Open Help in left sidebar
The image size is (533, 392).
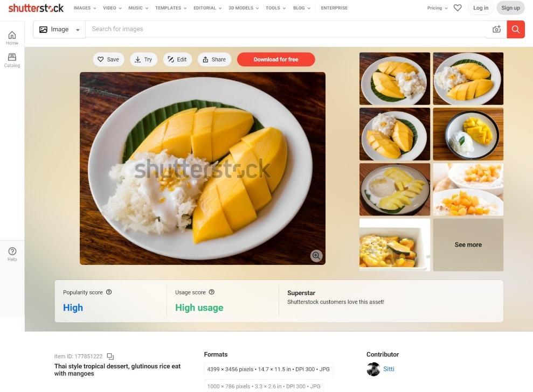[12, 254]
